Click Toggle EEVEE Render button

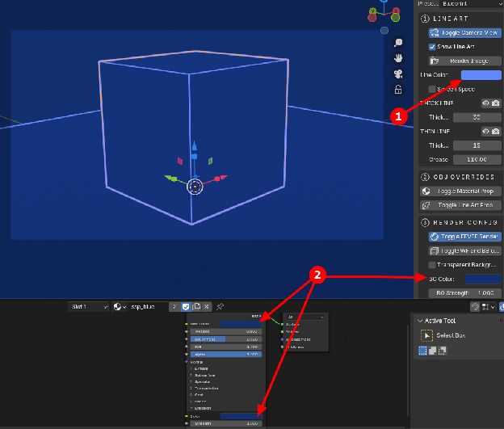464,237
